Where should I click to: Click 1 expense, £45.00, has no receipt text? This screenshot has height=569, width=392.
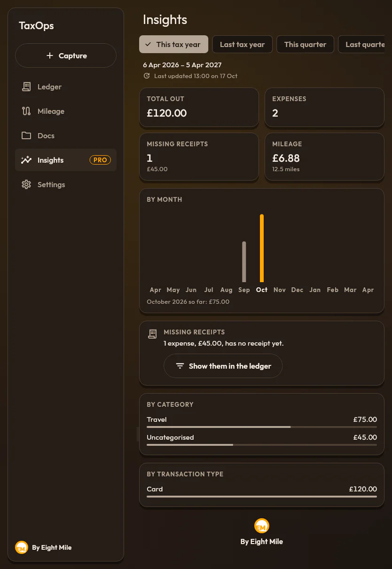[x=224, y=343]
